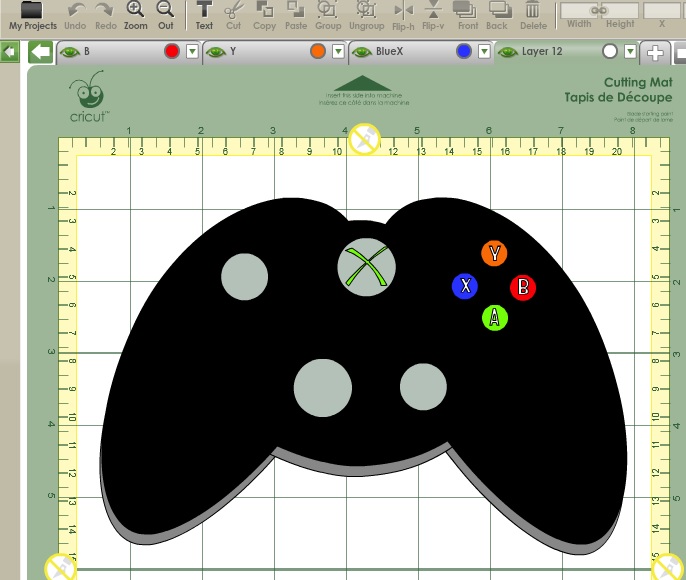
Task: Select the right thumbstick gray circle
Action: pyautogui.click(x=424, y=387)
